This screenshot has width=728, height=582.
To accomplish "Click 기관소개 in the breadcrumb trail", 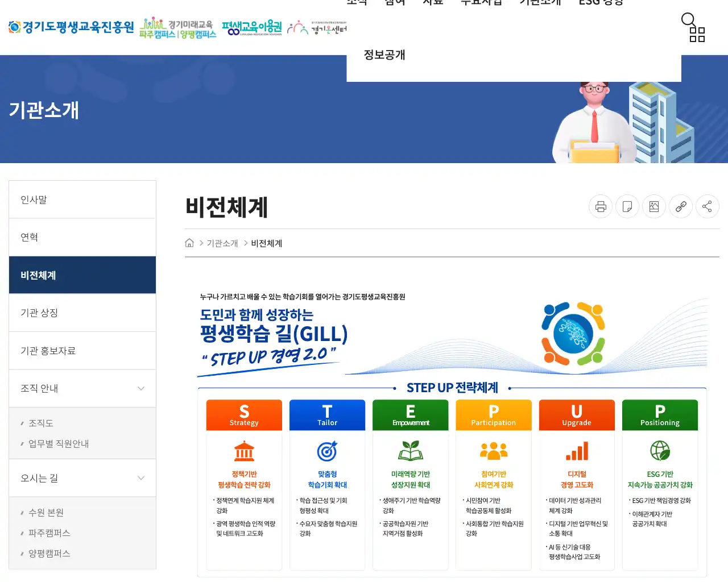I will click(222, 243).
